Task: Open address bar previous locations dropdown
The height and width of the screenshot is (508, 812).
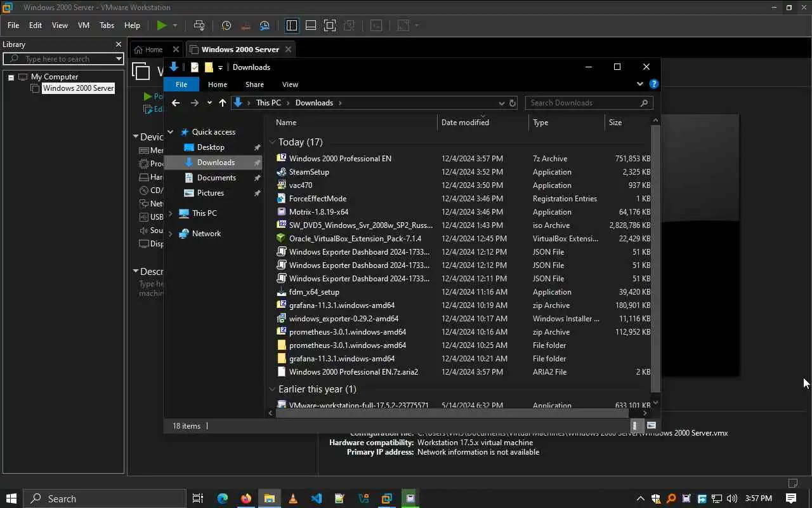Action: pyautogui.click(x=502, y=103)
